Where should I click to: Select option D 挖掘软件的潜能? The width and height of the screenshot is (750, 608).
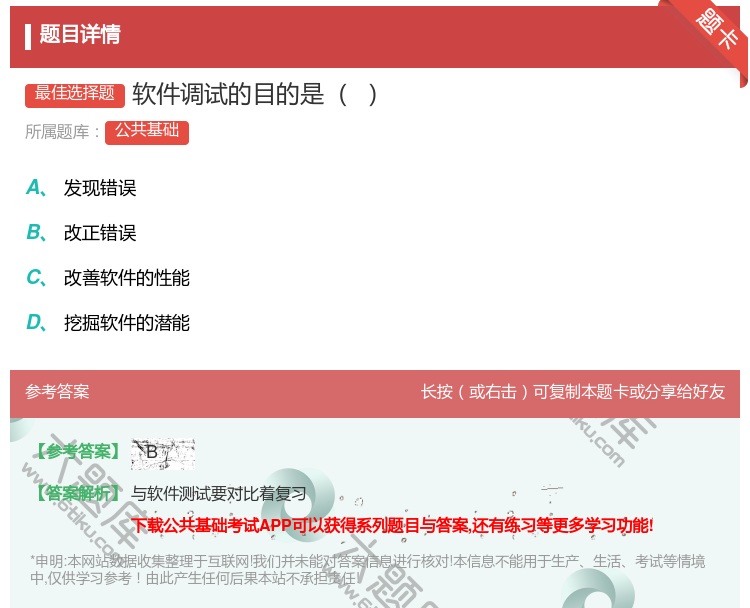point(108,323)
